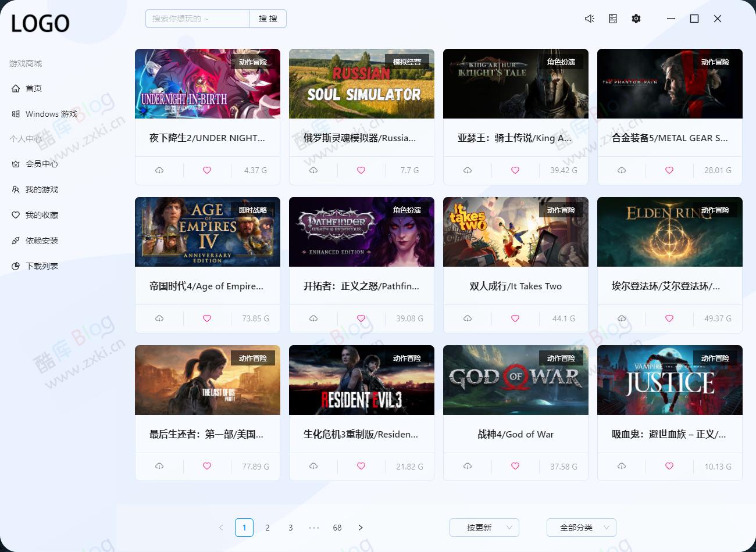Download 战神4 via its cloud icon
This screenshot has width=756, height=552.
pos(467,466)
